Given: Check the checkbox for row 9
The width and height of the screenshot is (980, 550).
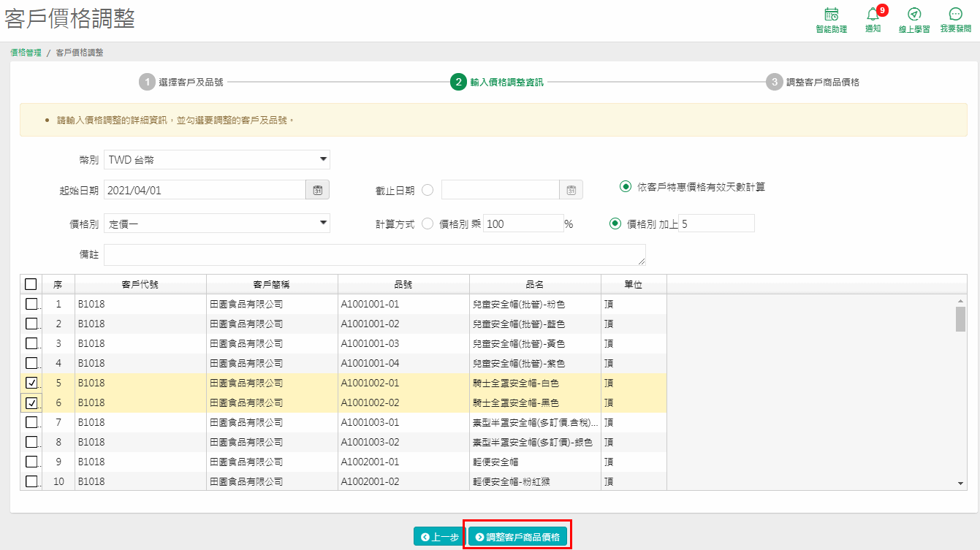Looking at the screenshot, I should click(x=31, y=462).
